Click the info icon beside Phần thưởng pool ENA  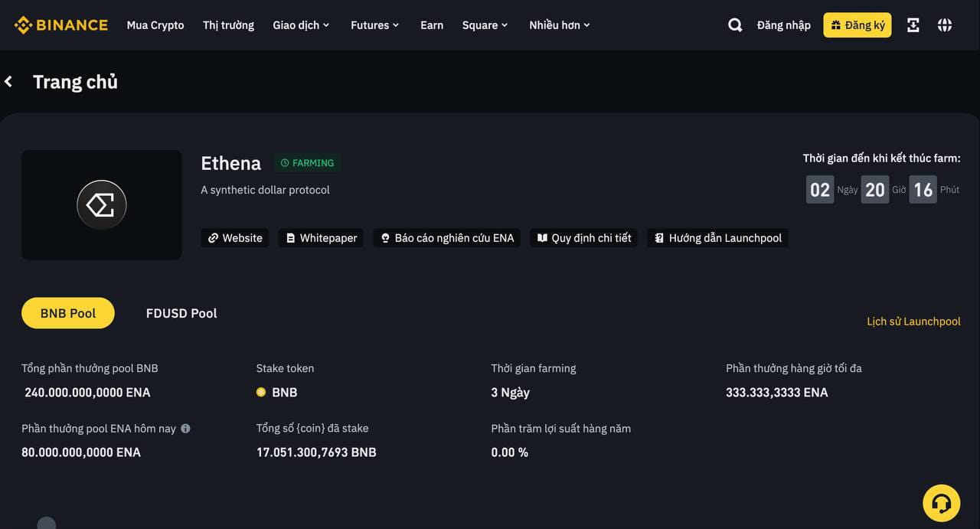[185, 429]
